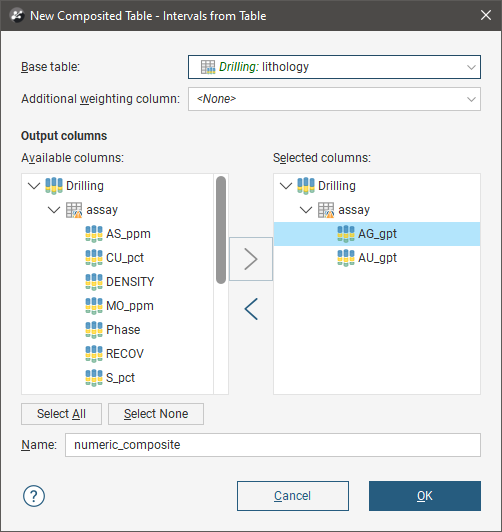Open the Base table dropdown

tap(334, 67)
